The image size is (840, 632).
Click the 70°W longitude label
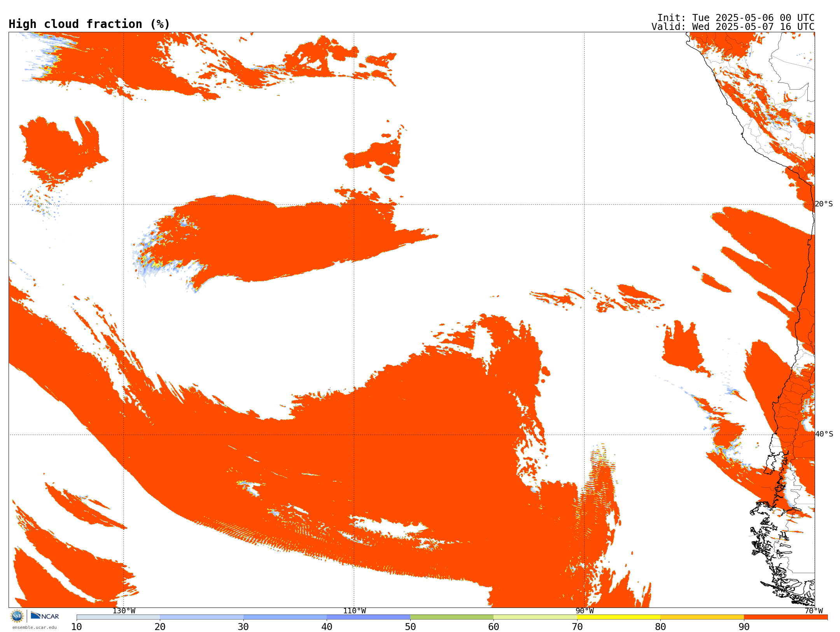(x=814, y=611)
